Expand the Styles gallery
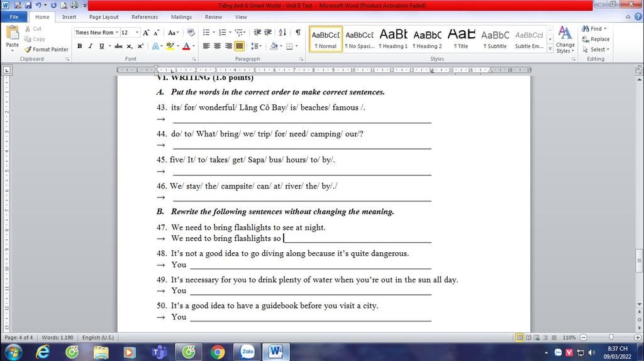Viewport: 644px width, 361px height. (550, 48)
